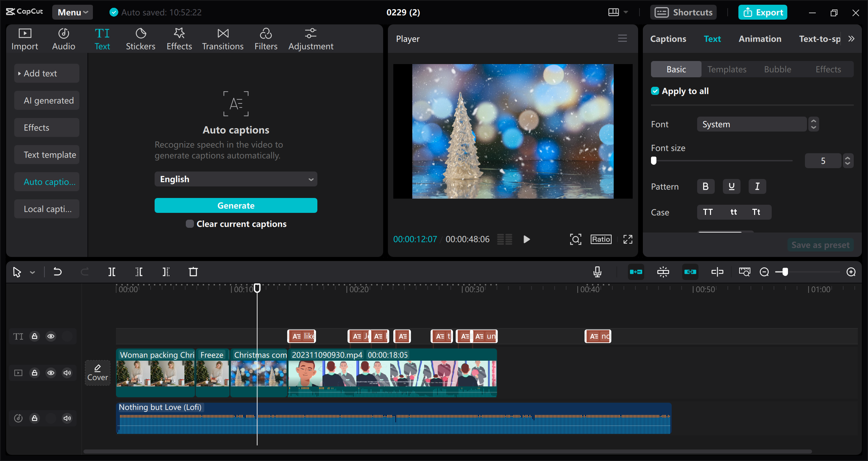The image size is (868, 461).
Task: Select the Stickers panel icon
Action: click(140, 38)
